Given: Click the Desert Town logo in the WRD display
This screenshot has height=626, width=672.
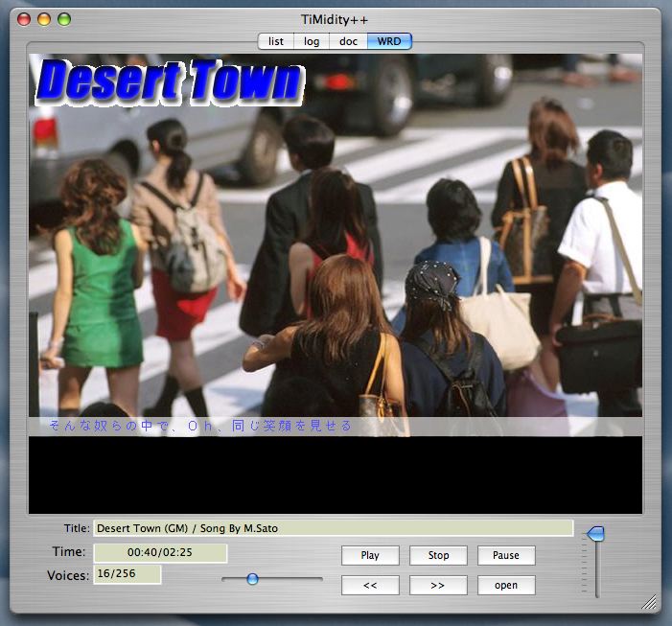Looking at the screenshot, I should pyautogui.click(x=170, y=81).
